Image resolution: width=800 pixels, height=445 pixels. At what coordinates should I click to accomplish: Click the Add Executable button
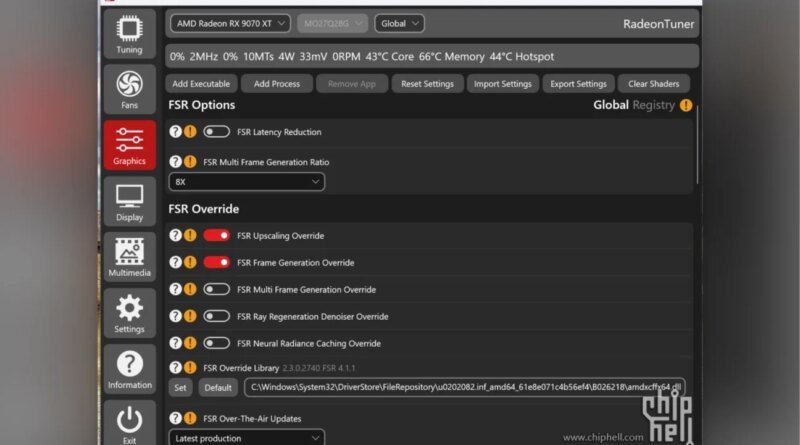[x=201, y=84]
